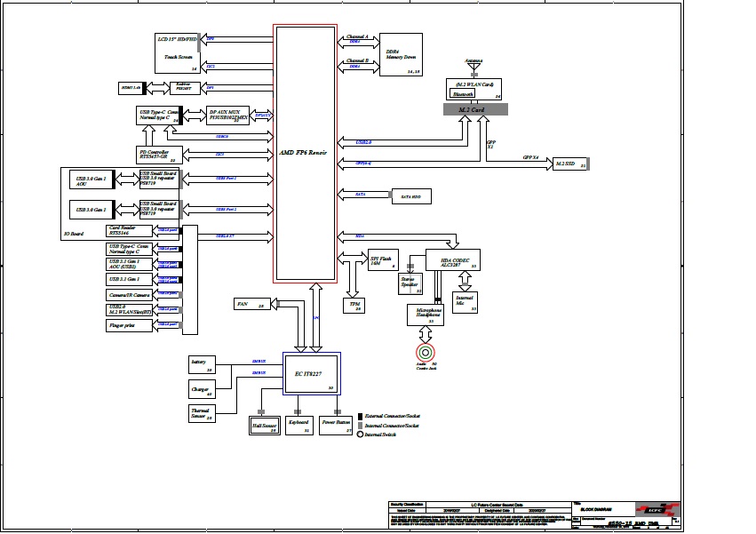Viewport: 756px width, 534px height.
Task: Click the M.2 SSD block
Action: point(570,164)
